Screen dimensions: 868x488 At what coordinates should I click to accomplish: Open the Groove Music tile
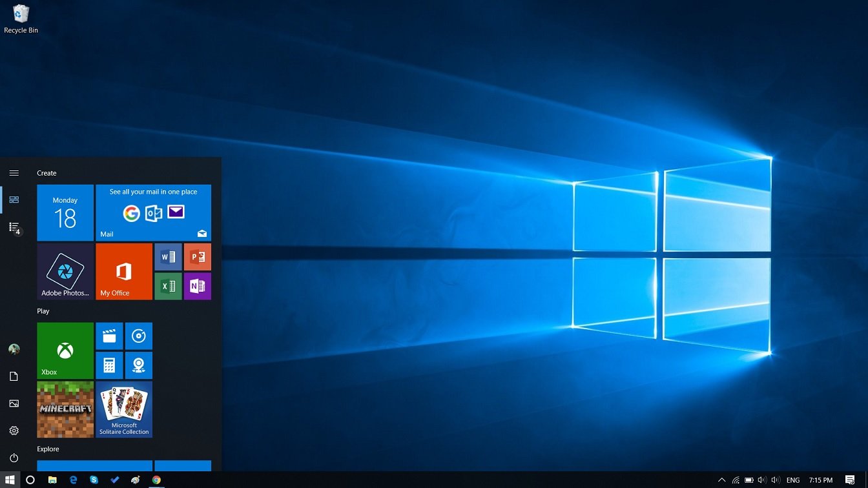139,336
